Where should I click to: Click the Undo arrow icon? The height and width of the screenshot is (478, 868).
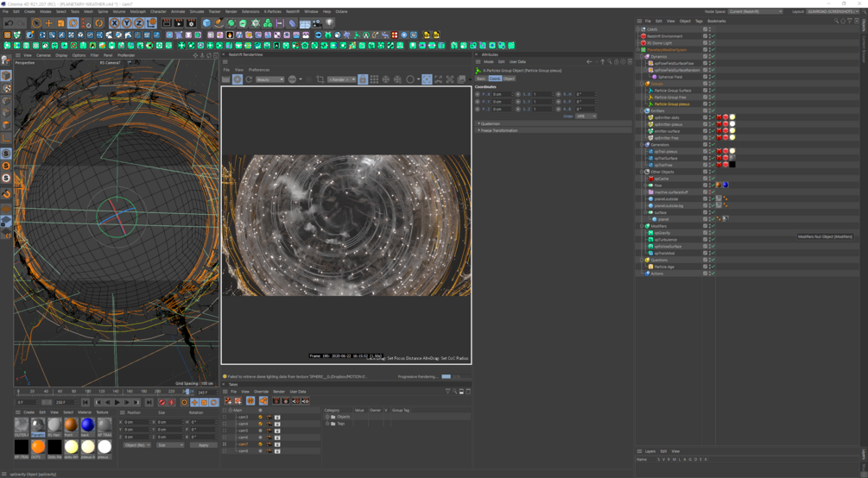[8, 23]
